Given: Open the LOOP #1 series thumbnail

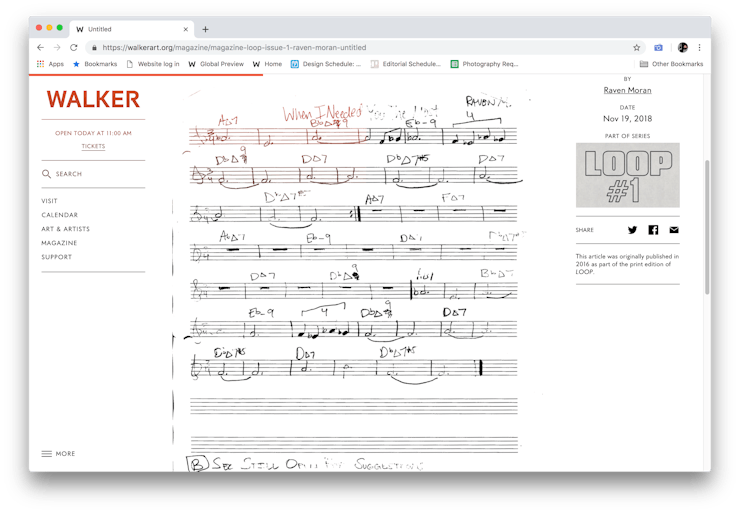Looking at the screenshot, I should (627, 175).
